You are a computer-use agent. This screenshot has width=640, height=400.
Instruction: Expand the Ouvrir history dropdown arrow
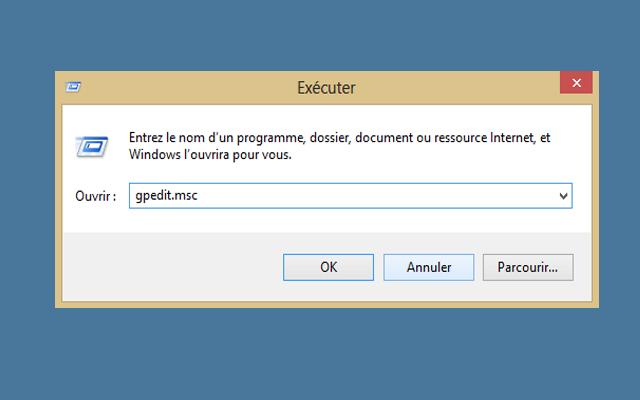[x=563, y=196]
